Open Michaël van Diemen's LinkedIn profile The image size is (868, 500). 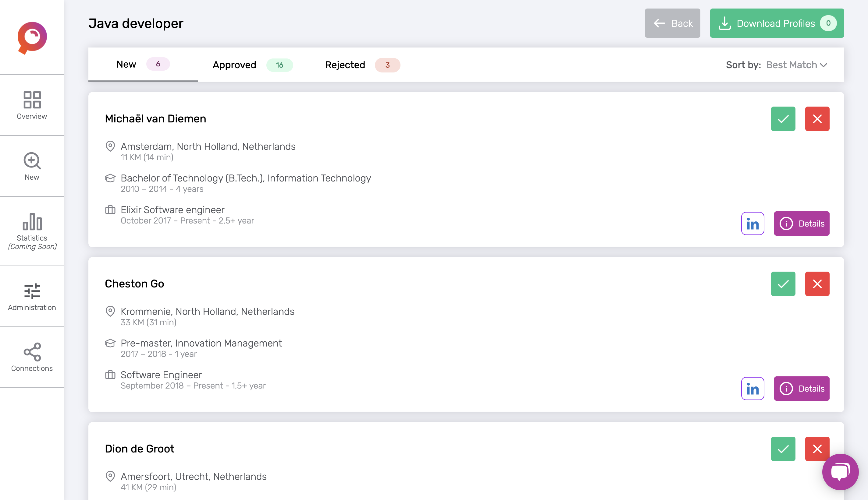(x=752, y=224)
